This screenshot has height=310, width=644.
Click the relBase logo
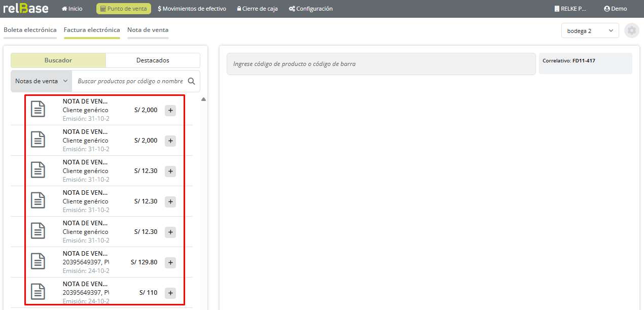pos(26,9)
